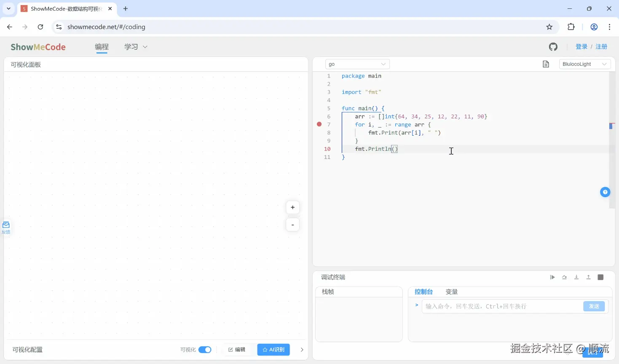Screen dimensions: 619x364
Task: Stop debugging with the square icon
Action: tap(601, 277)
